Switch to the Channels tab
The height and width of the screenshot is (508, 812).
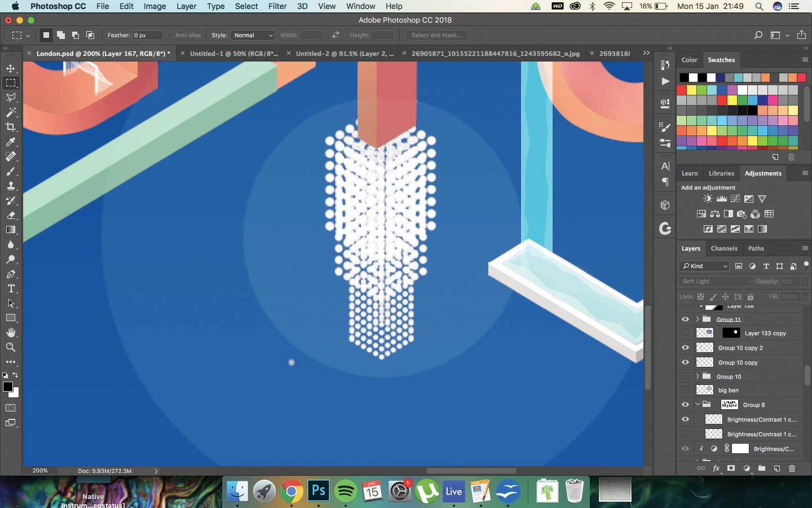tap(724, 248)
